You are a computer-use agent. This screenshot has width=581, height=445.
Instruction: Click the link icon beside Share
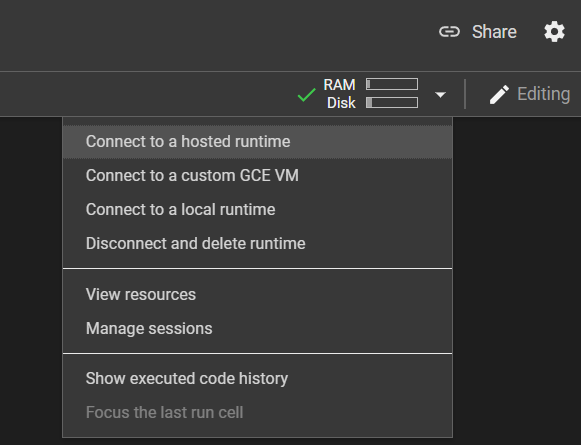click(x=449, y=32)
